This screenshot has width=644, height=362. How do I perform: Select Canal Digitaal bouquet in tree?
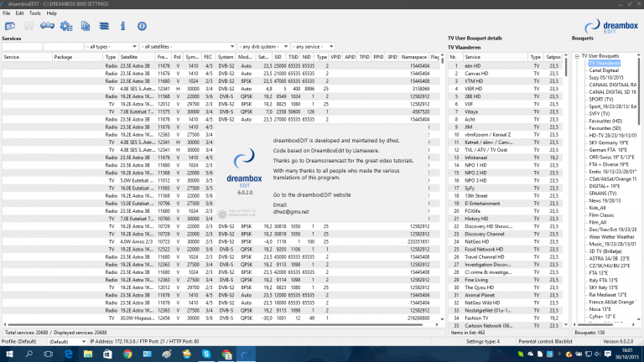click(x=607, y=70)
